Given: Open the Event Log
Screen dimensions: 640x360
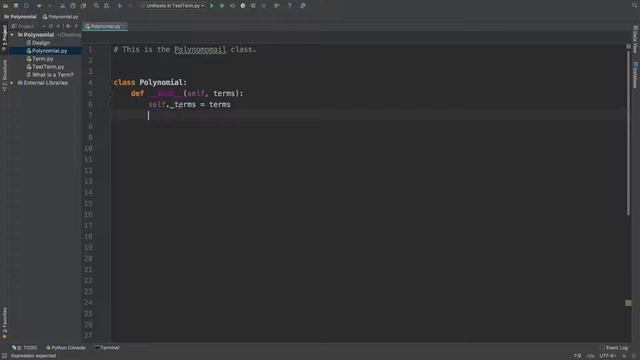Looking at the screenshot, I should 614,348.
